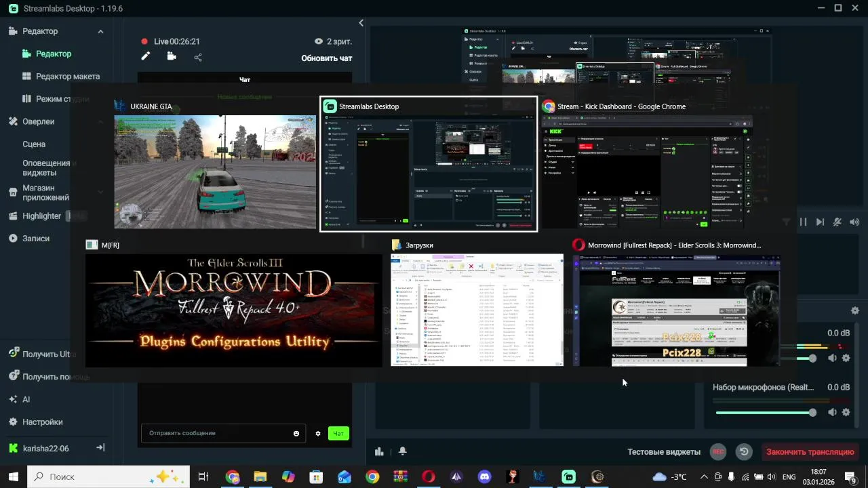Click the logout arrow next to karisha22-06

[x=100, y=448]
